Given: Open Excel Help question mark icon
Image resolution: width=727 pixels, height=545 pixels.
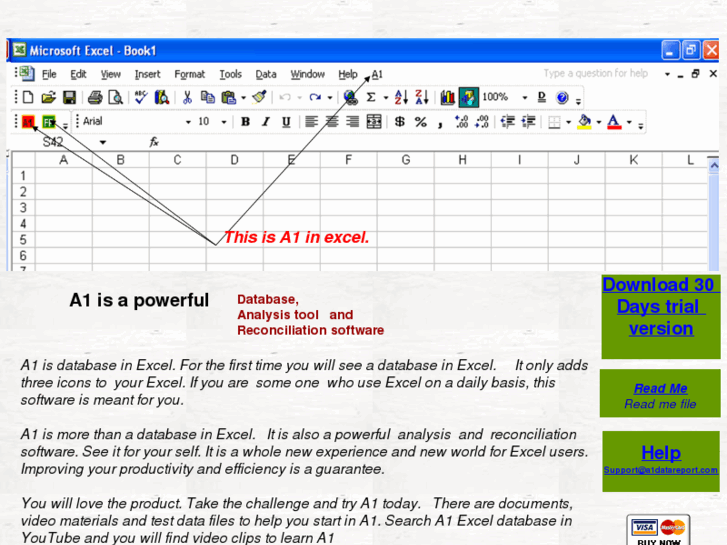Looking at the screenshot, I should pos(562,97).
